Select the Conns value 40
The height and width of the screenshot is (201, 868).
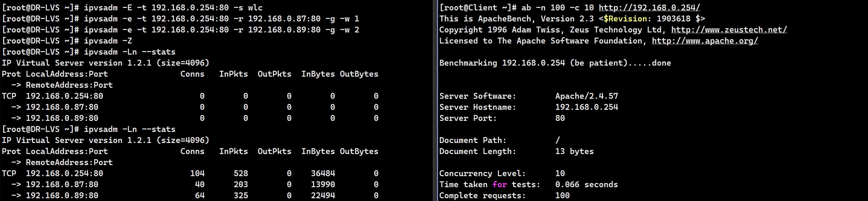click(200, 184)
